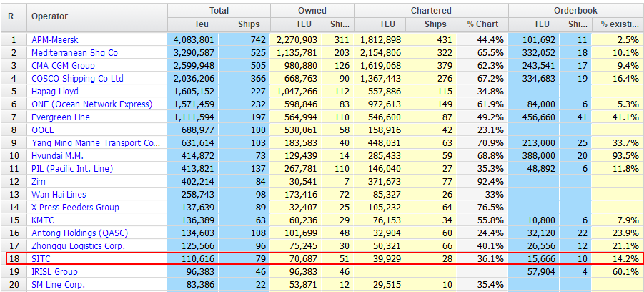Screen dimensions: 644x292
Task: Select the 125,566 total TEU cell
Action: point(193,246)
